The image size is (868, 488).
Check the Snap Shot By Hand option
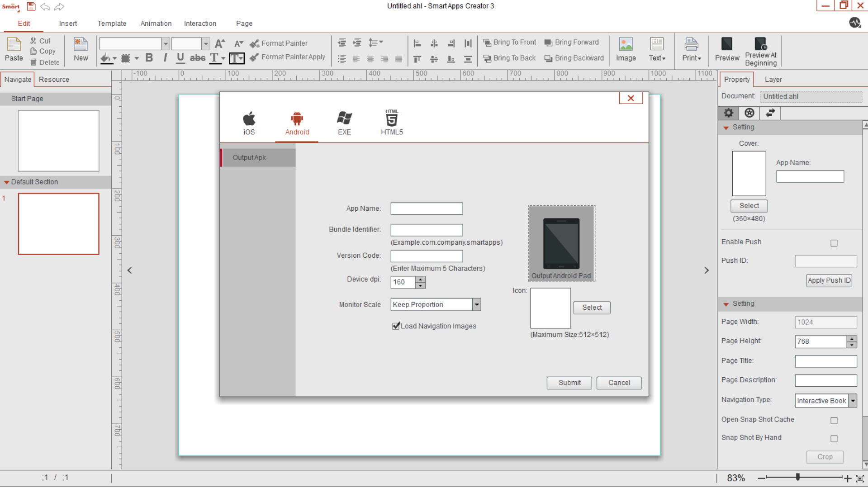pos(834,438)
